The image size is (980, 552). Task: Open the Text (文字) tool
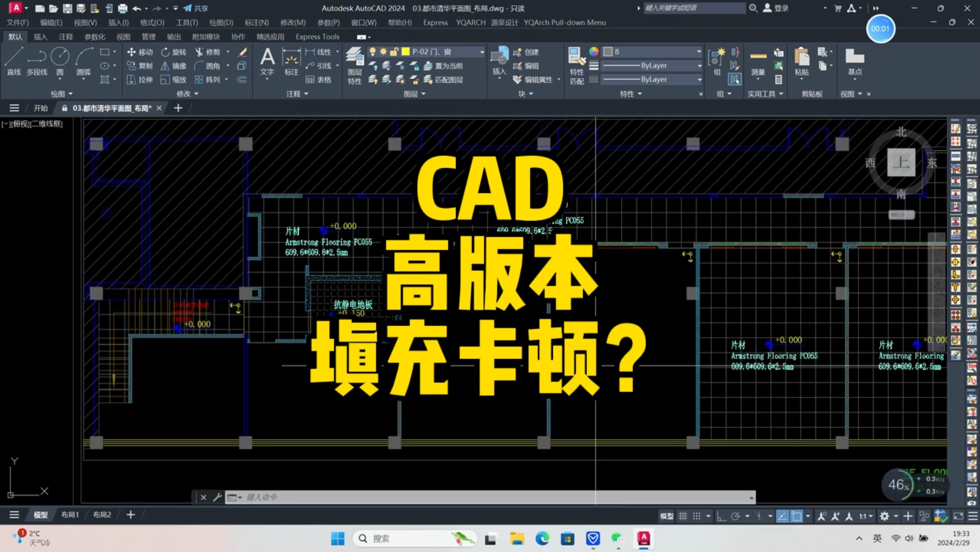pos(267,61)
